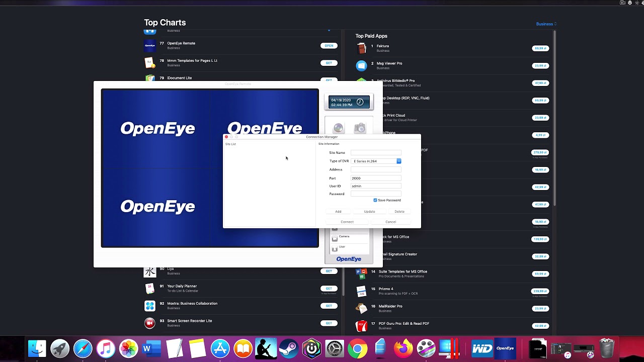Click the Add button in Connection Manager
The width and height of the screenshot is (644, 362).
[338, 212]
